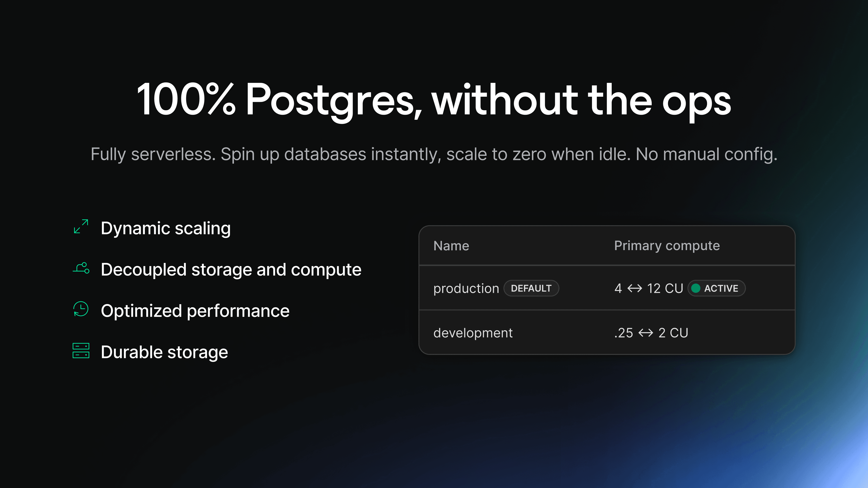
Task: Click the green ACTIVE status dot
Action: click(696, 288)
